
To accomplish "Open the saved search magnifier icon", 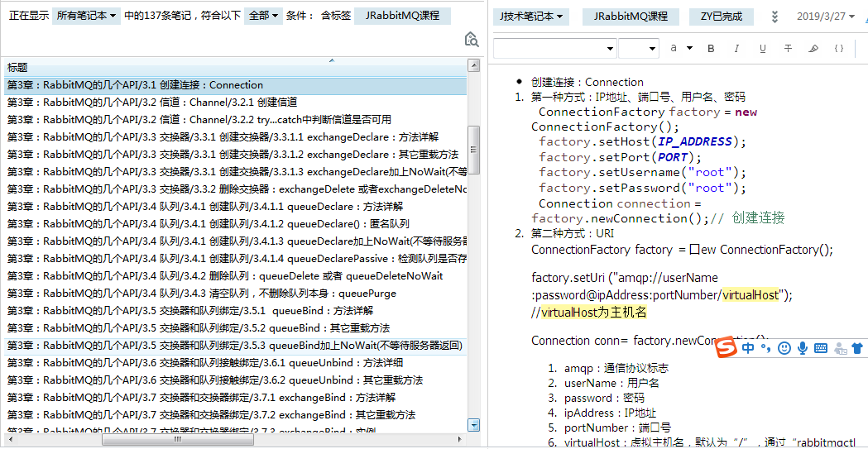I will tap(472, 39).
